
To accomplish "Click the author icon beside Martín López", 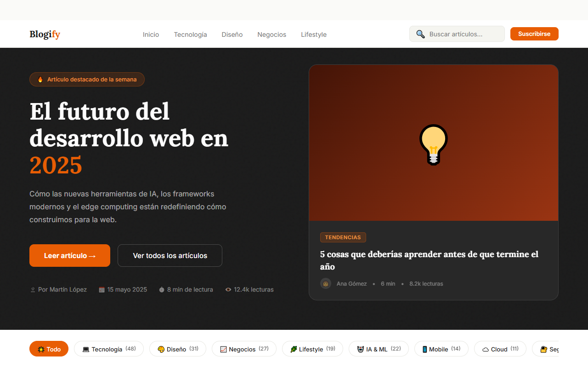I will click(33, 290).
